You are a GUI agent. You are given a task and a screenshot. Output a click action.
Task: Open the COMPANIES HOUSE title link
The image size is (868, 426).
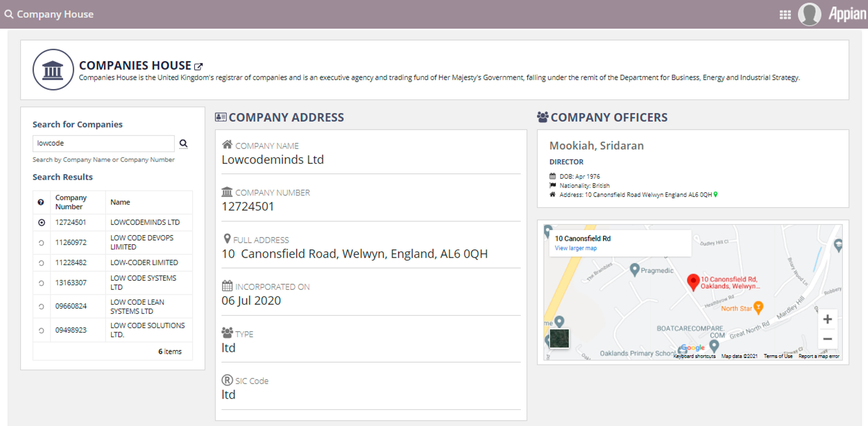pyautogui.click(x=135, y=65)
